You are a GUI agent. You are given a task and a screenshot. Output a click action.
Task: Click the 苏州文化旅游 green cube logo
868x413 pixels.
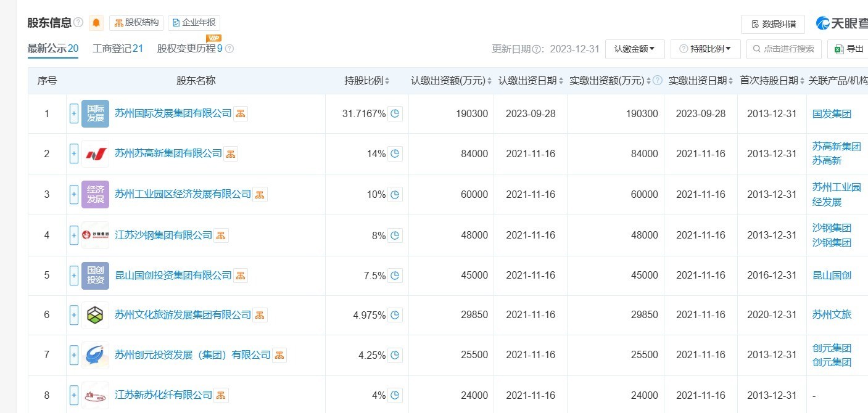[95, 315]
